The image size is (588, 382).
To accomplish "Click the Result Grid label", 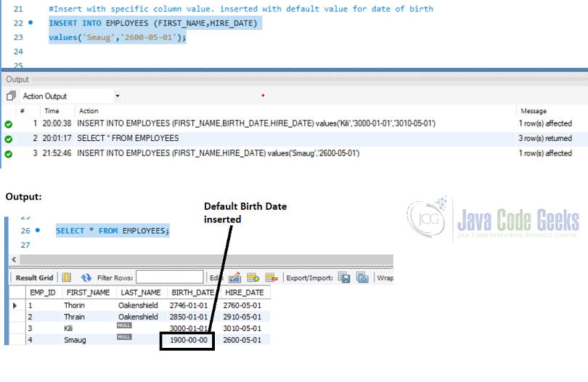I will click(35, 277).
